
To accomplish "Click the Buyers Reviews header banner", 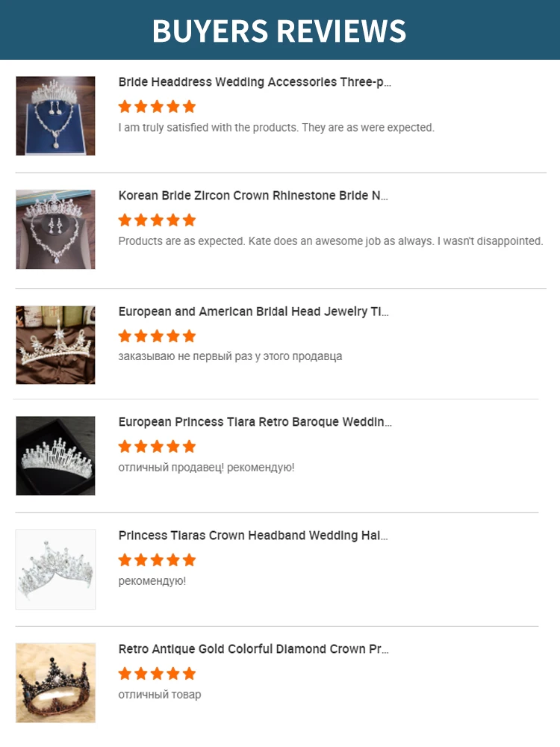I will [x=279, y=30].
